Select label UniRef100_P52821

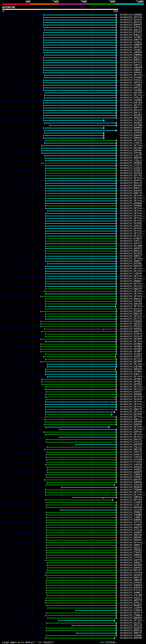point(131,326)
